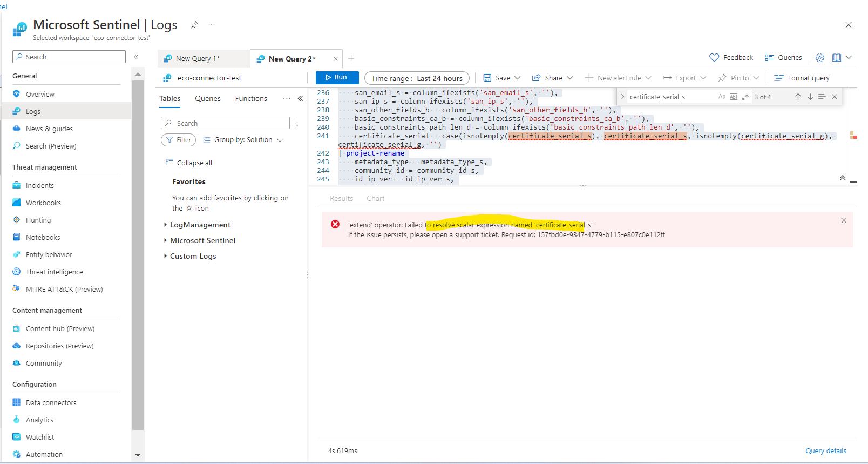
Task: Collapse the query editor with double-up chevron
Action: point(843,178)
